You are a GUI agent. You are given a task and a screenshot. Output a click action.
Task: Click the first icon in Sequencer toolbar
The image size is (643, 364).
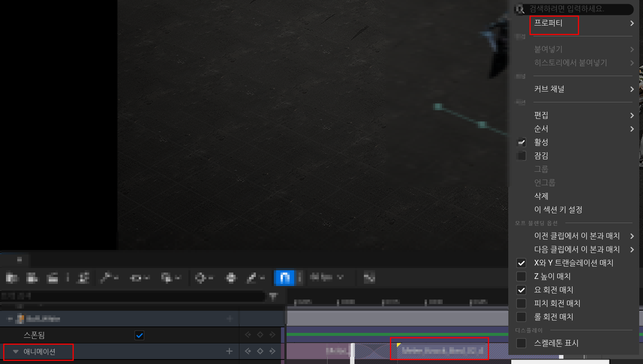[x=12, y=278]
